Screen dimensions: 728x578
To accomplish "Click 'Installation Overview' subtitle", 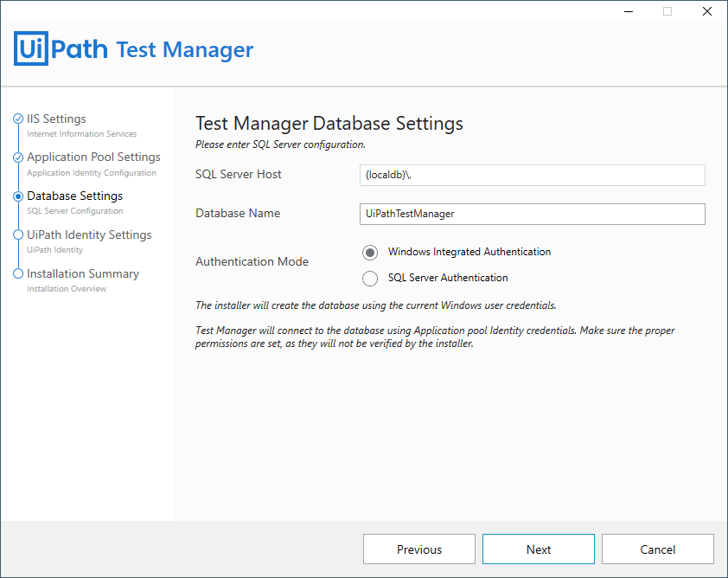I will coord(67,289).
